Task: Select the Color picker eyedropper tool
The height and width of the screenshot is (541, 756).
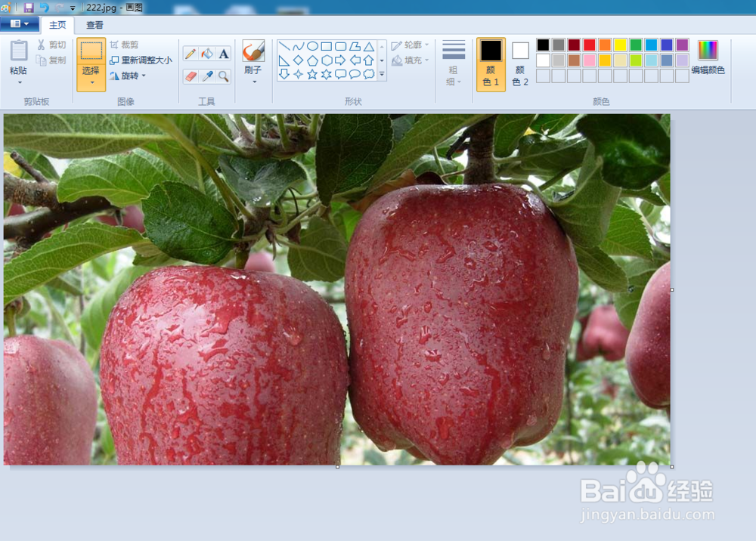Action: [x=207, y=76]
